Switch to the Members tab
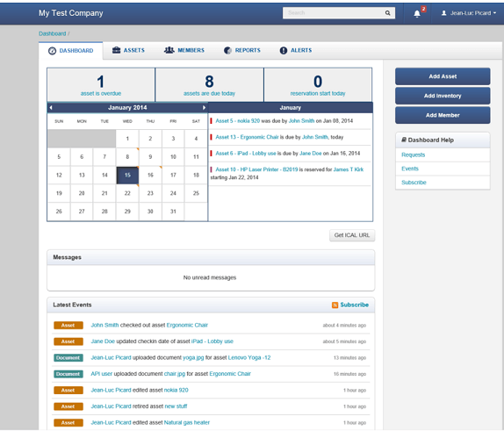504x431 pixels. pos(184,50)
